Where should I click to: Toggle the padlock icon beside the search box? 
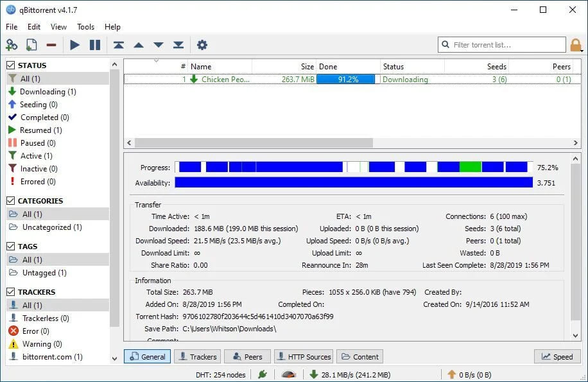576,45
